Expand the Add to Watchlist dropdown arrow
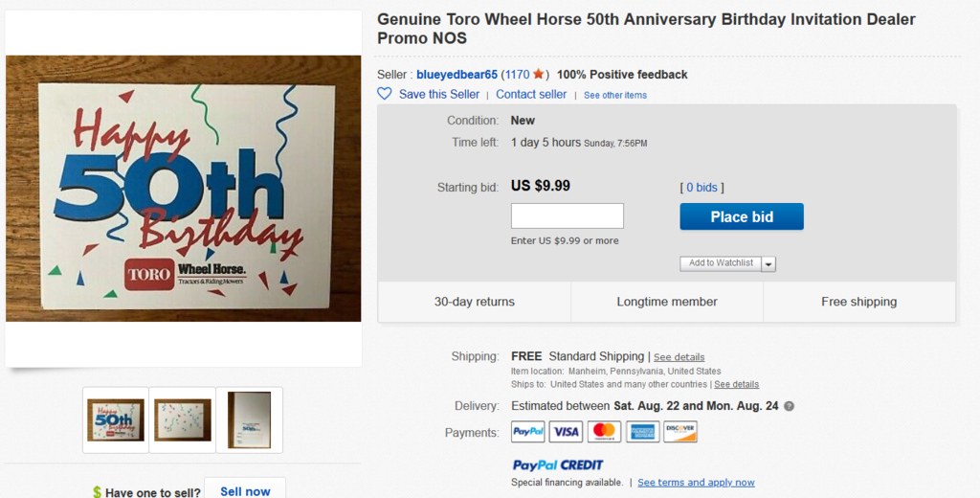 click(x=769, y=264)
